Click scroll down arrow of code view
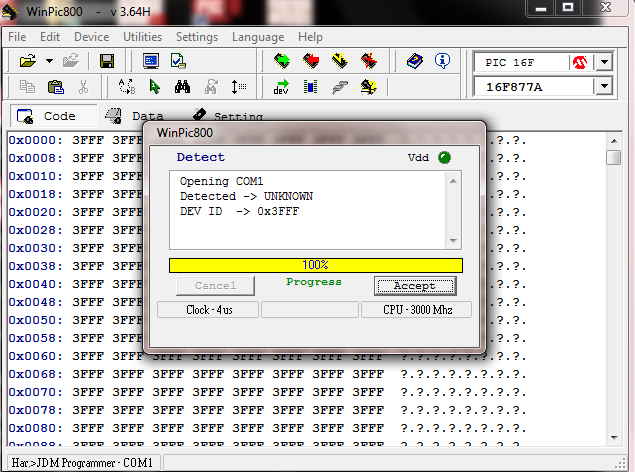This screenshot has width=635, height=472. 614,438
